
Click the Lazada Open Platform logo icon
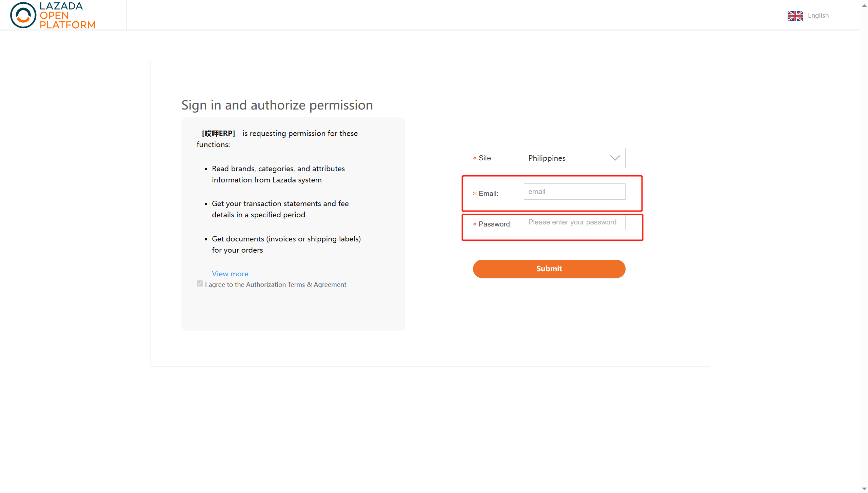point(23,15)
